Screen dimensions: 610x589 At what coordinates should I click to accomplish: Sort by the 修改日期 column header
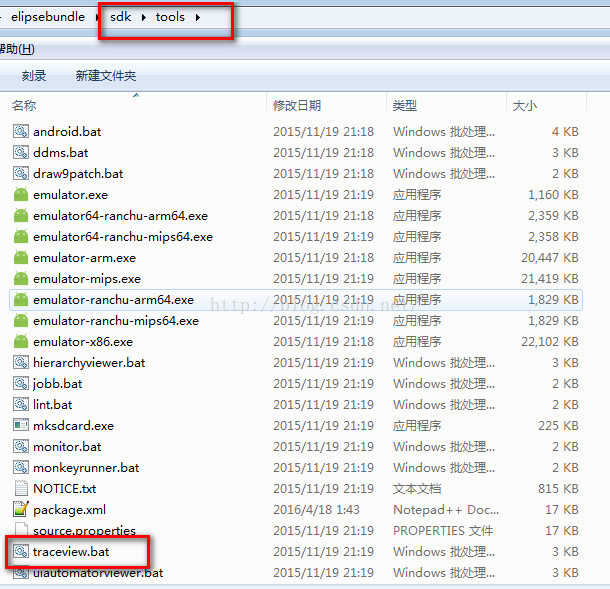click(x=297, y=105)
